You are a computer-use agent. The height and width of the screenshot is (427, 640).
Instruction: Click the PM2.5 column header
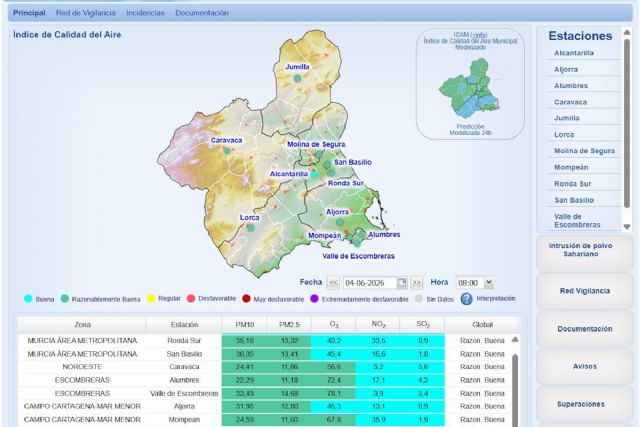[289, 325]
